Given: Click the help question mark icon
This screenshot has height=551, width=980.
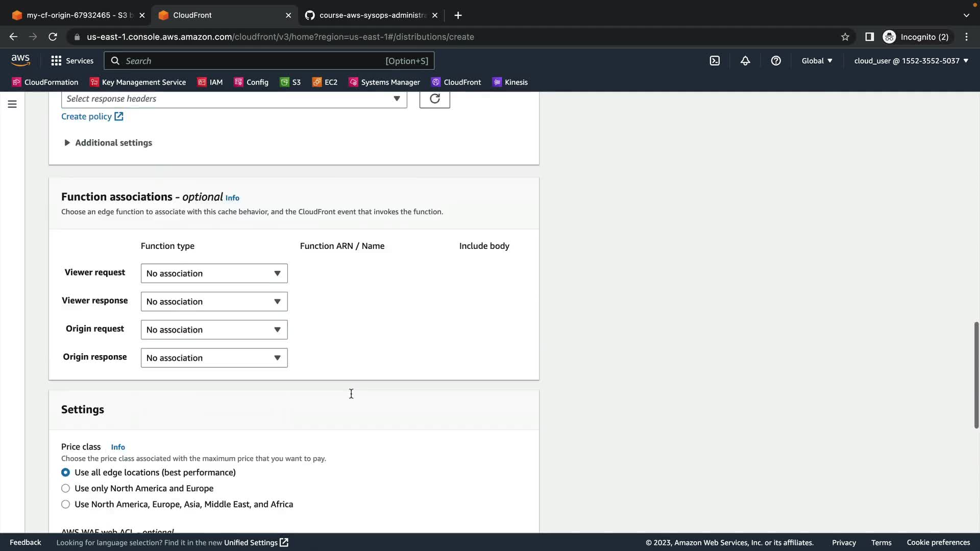Looking at the screenshot, I should [x=776, y=61].
